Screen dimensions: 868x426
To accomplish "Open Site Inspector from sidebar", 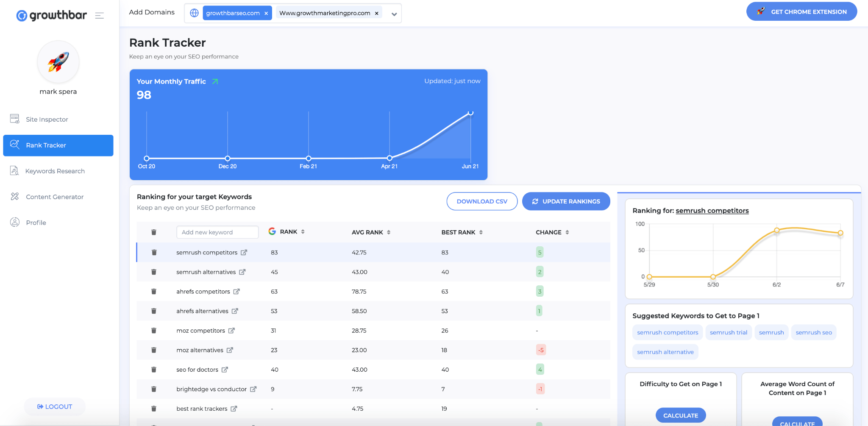I will [x=47, y=120].
